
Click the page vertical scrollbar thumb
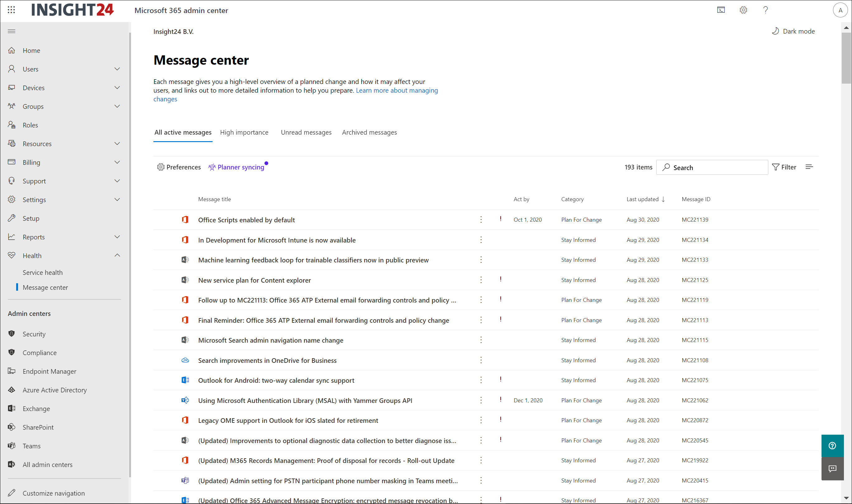coord(846,58)
